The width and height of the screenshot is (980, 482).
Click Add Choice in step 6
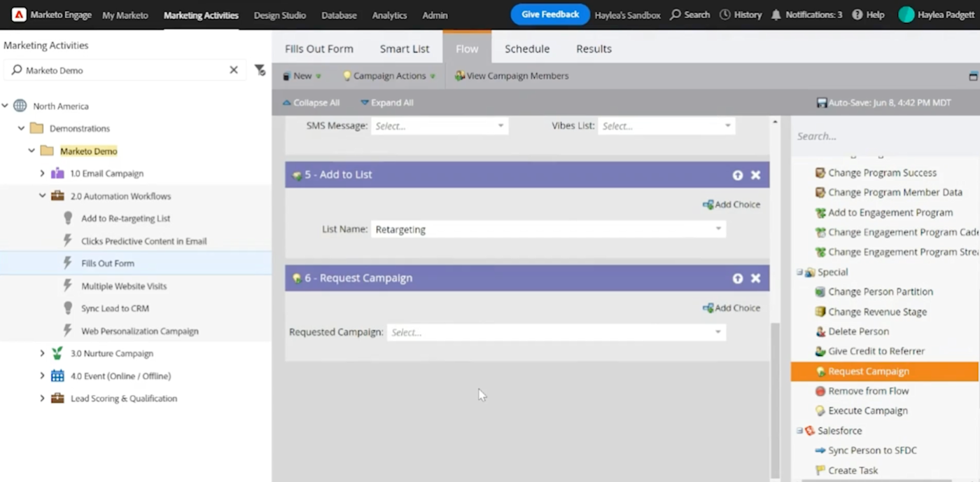[731, 308]
